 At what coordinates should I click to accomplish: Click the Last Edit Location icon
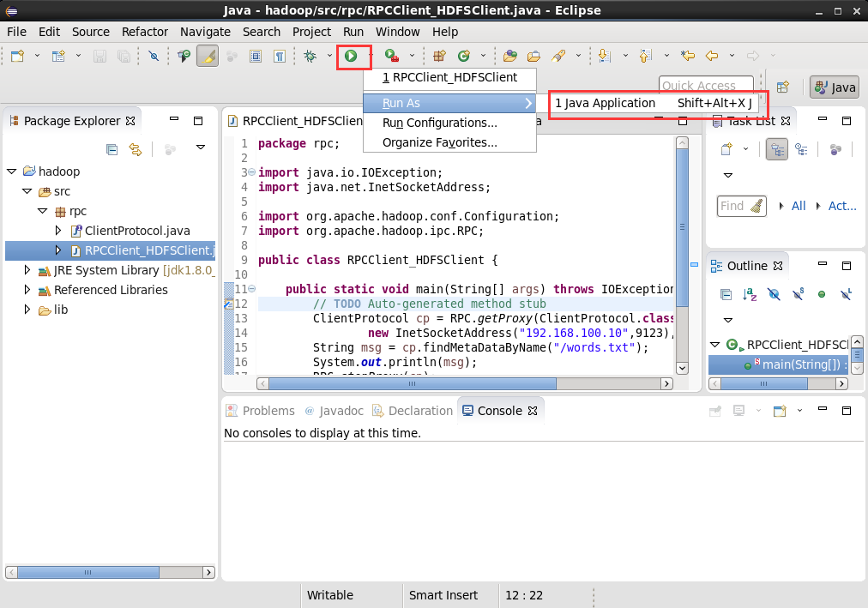(688, 56)
